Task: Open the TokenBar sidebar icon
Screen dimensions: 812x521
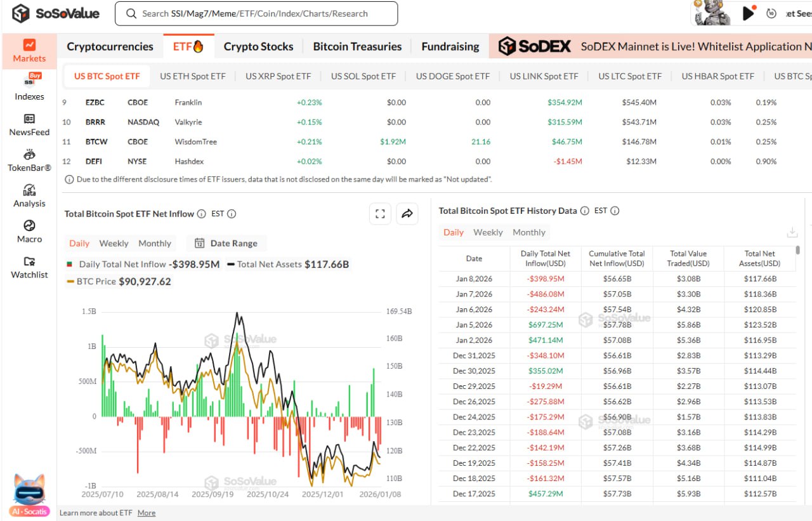Action: (29, 155)
